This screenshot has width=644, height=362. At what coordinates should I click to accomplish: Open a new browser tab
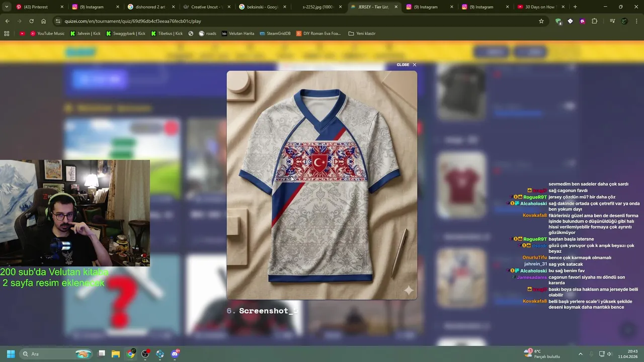pos(575,7)
